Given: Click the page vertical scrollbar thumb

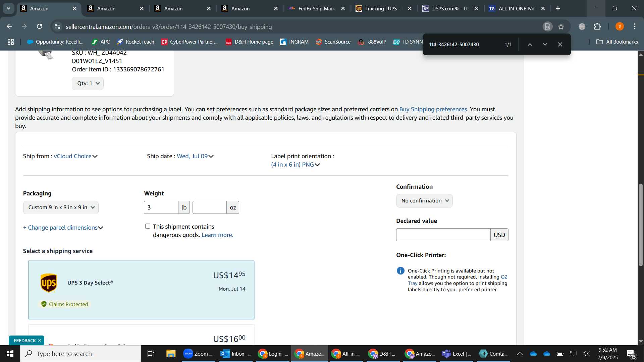Looking at the screenshot, I should (641, 225).
